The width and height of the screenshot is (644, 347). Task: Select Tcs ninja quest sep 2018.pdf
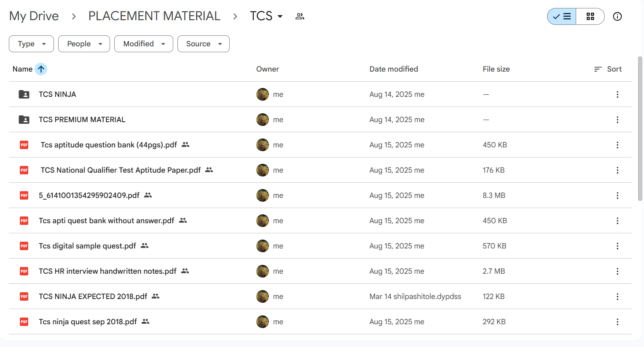(x=88, y=322)
